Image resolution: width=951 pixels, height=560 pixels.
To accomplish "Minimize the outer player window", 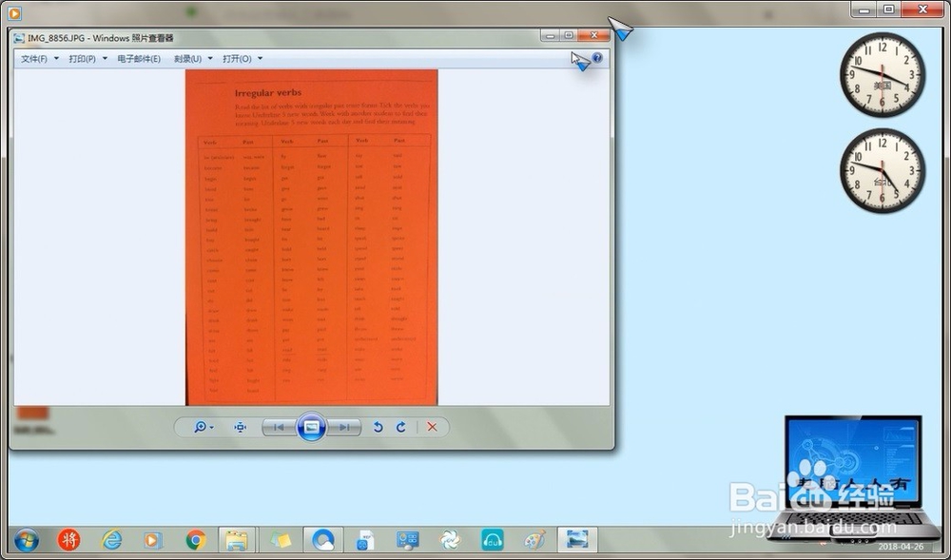I will (864, 10).
